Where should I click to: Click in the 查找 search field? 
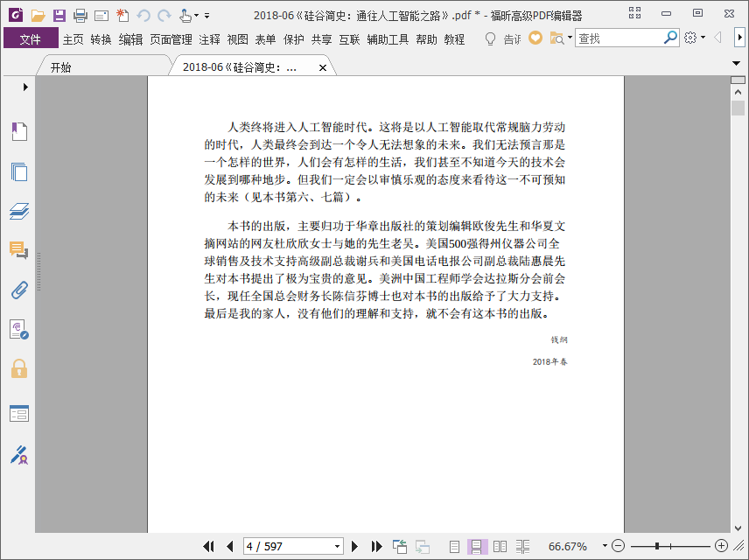tap(619, 38)
